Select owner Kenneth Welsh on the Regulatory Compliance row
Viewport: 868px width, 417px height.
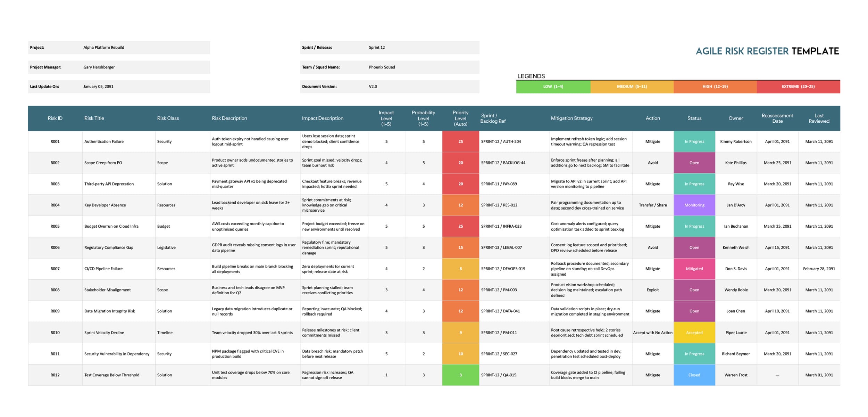[736, 247]
